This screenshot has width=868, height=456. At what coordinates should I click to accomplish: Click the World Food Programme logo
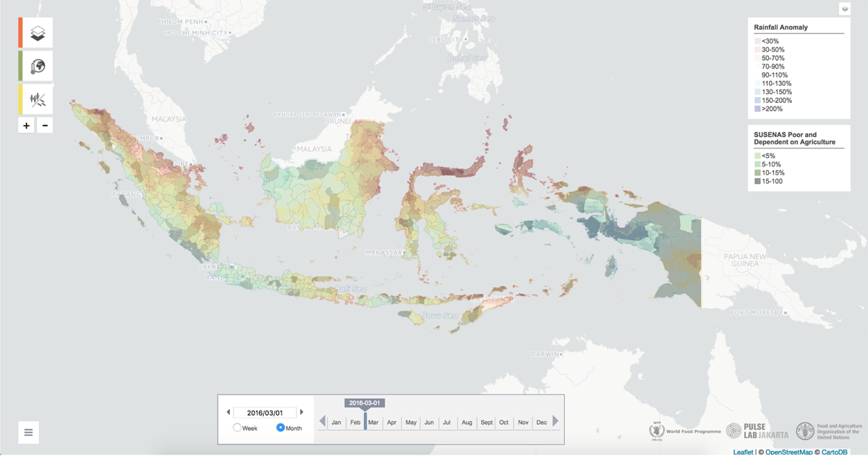[x=678, y=431]
